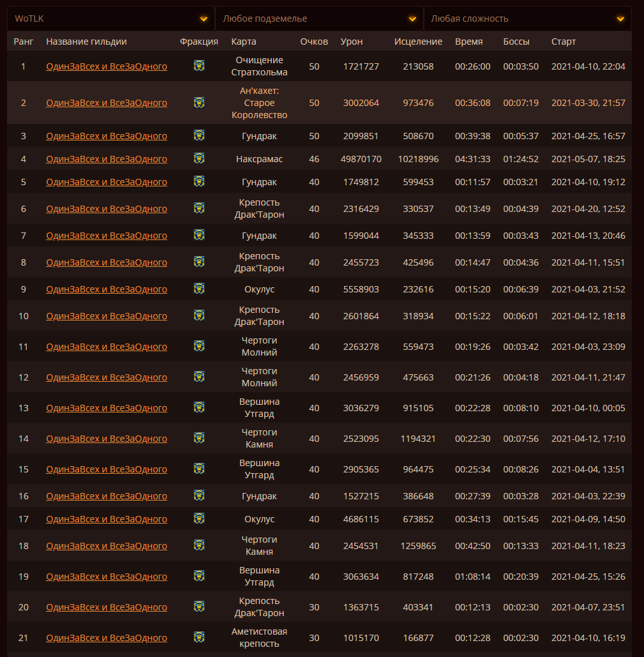Open the Любая сложность difficulty dropdown

pos(527,19)
